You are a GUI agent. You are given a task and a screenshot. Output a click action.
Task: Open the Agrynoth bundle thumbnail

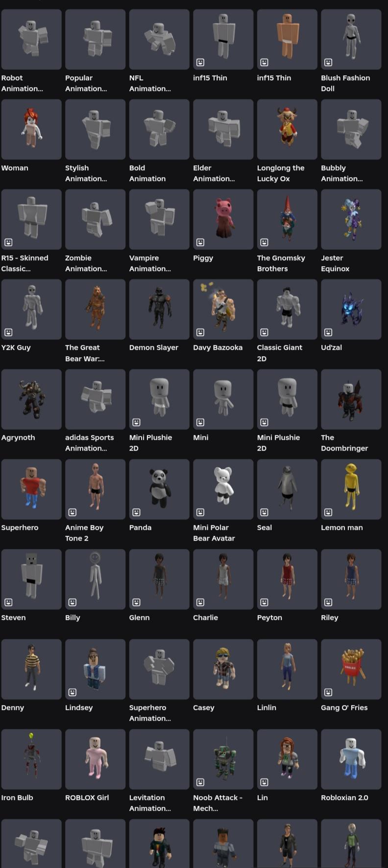click(x=31, y=399)
